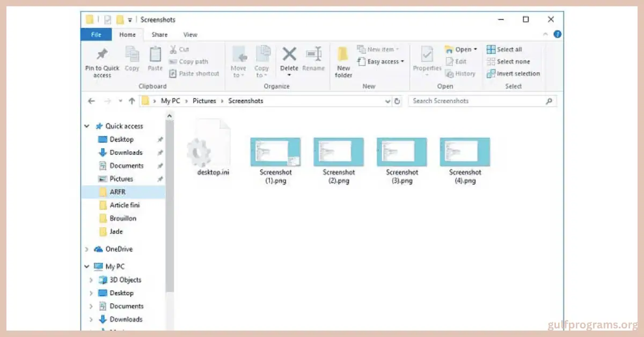Switch to the Share ribbon tab
Screen dimensions: 644x337
tap(159, 35)
